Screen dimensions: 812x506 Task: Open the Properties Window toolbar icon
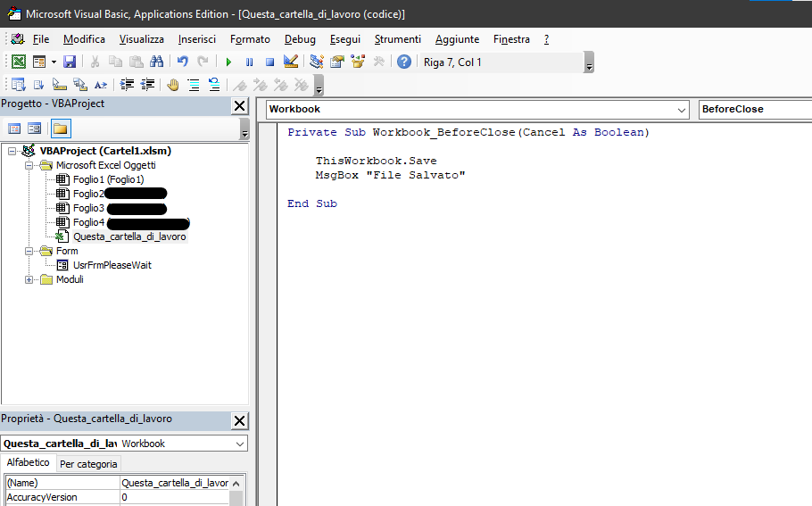coord(337,62)
